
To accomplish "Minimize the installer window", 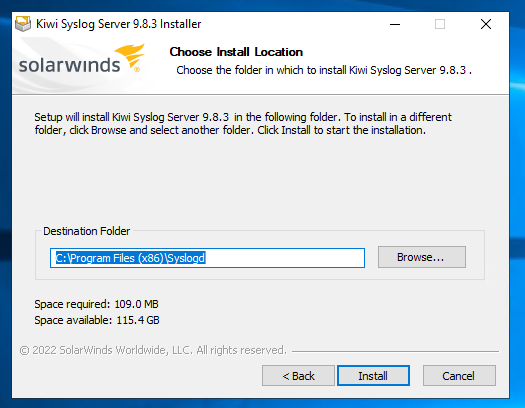I will tap(395, 24).
